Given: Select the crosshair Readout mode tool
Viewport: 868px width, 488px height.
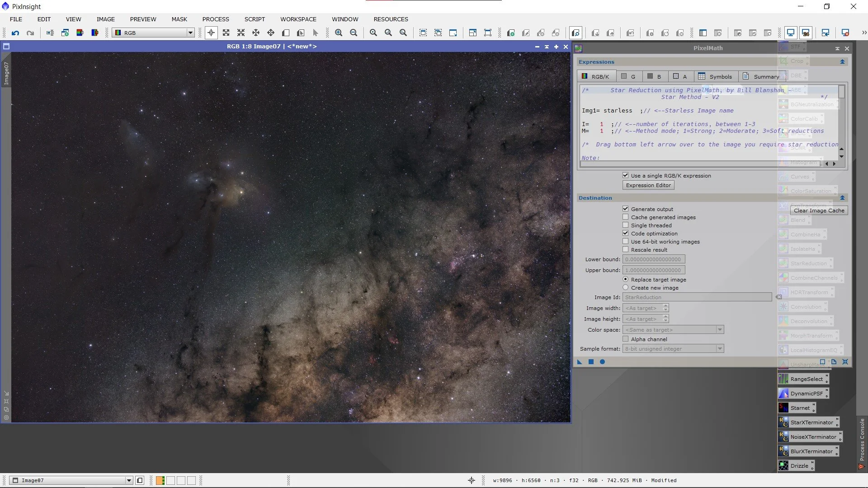Looking at the screenshot, I should 211,33.
